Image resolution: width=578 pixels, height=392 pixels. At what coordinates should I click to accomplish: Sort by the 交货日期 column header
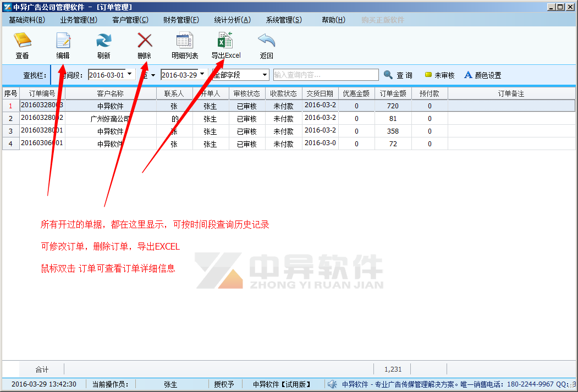point(320,93)
